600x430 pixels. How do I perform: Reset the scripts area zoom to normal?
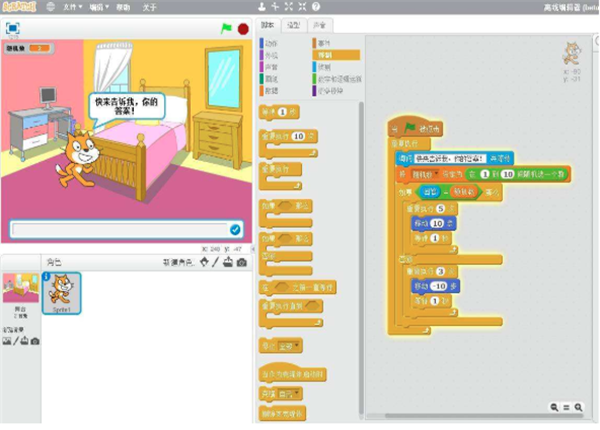[566, 407]
